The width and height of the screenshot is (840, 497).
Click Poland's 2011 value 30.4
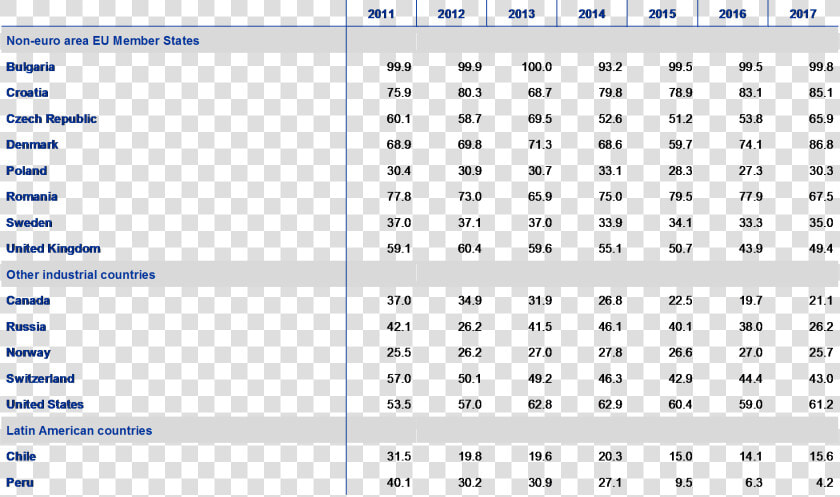(399, 171)
